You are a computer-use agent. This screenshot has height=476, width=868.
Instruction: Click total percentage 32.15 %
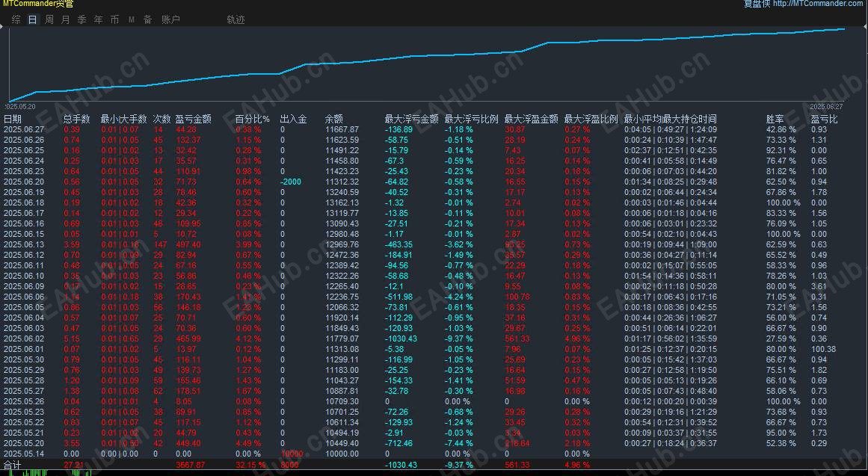pos(250,465)
